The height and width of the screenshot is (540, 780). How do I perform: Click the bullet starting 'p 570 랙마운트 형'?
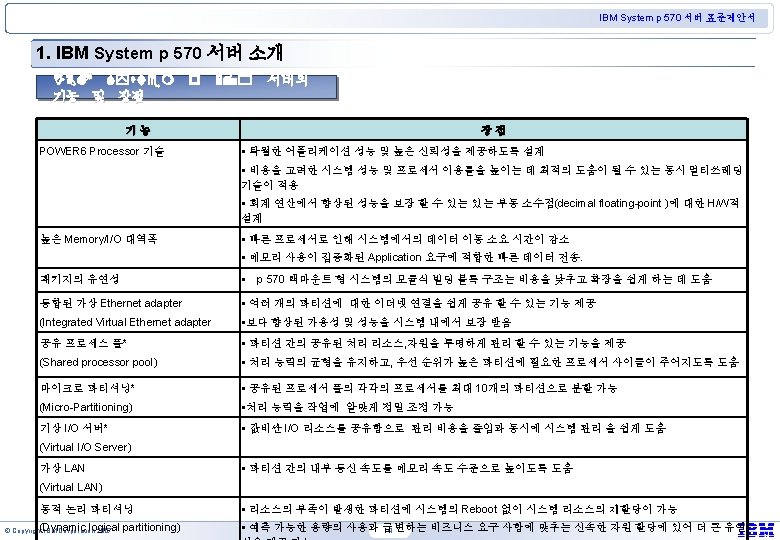(x=477, y=279)
